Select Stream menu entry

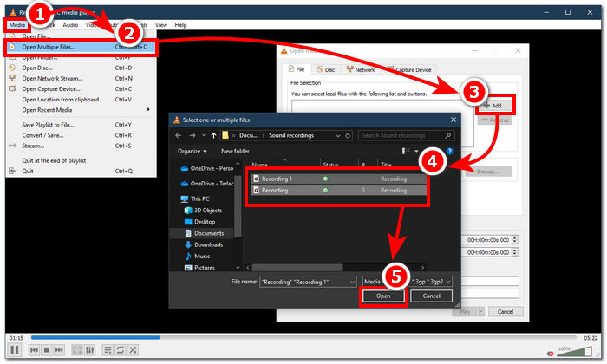pos(82,146)
